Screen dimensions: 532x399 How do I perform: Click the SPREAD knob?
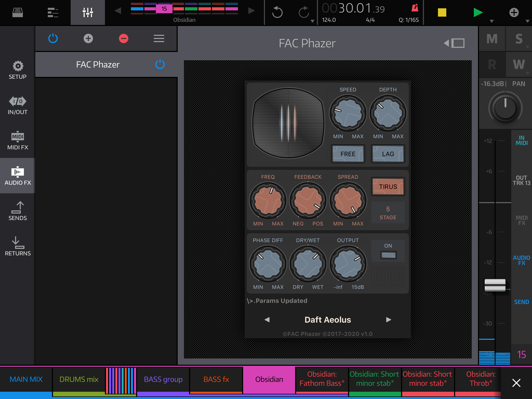(348, 200)
